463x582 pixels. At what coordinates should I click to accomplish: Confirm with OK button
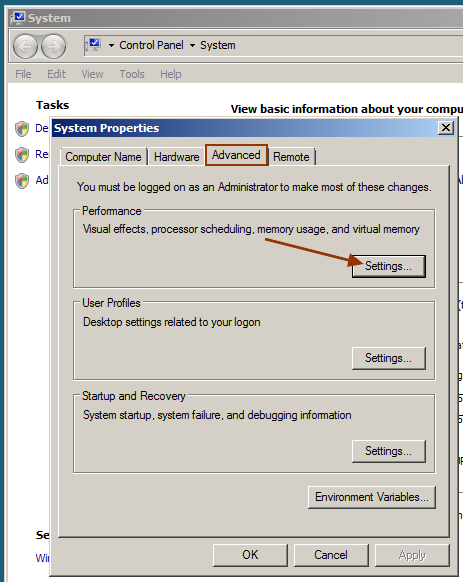[250, 555]
